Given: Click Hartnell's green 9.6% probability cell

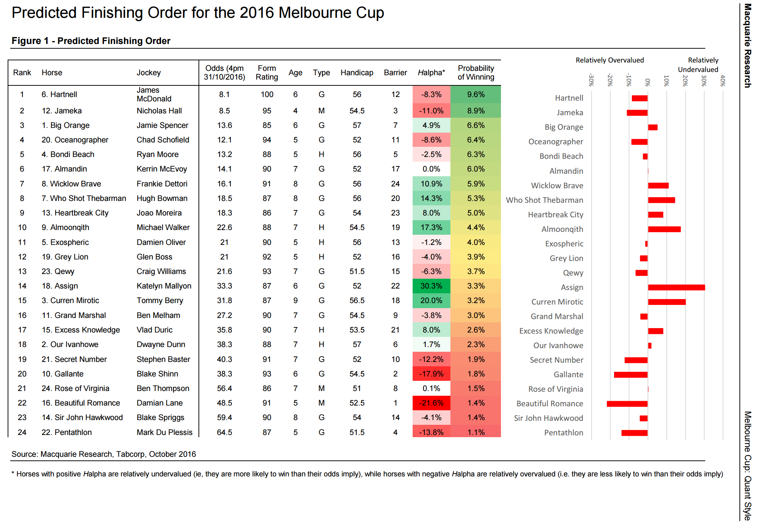Looking at the screenshot, I should coord(476,94).
